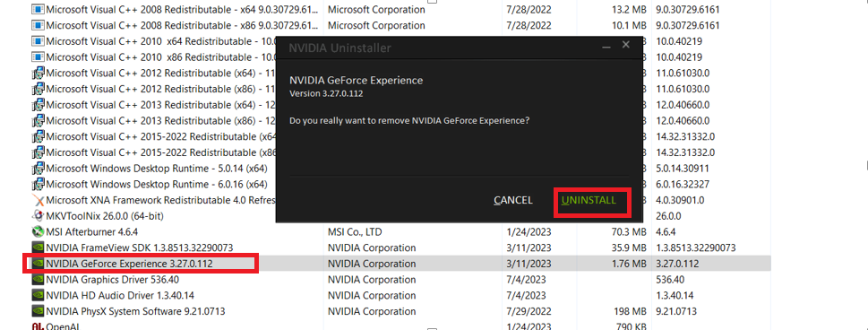
Task: Click the OpenAI entry icon
Action: [x=39, y=326]
